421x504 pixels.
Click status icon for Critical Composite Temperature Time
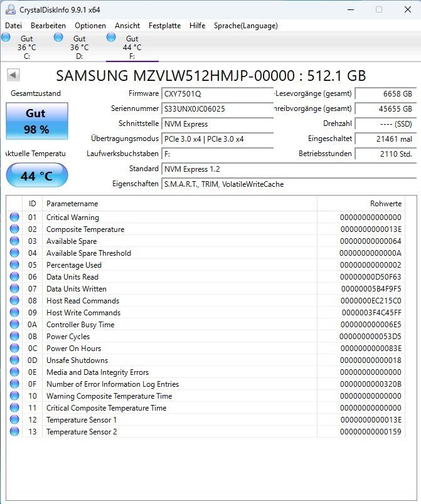(x=14, y=407)
